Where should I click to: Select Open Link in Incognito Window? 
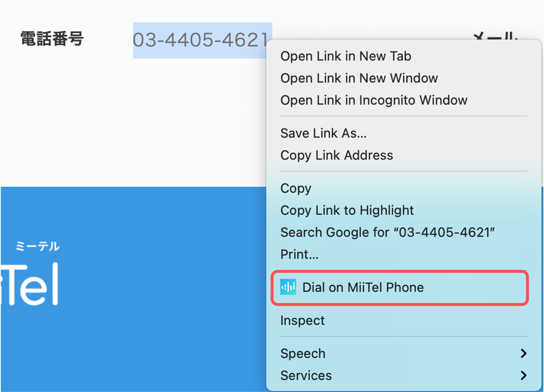[374, 100]
